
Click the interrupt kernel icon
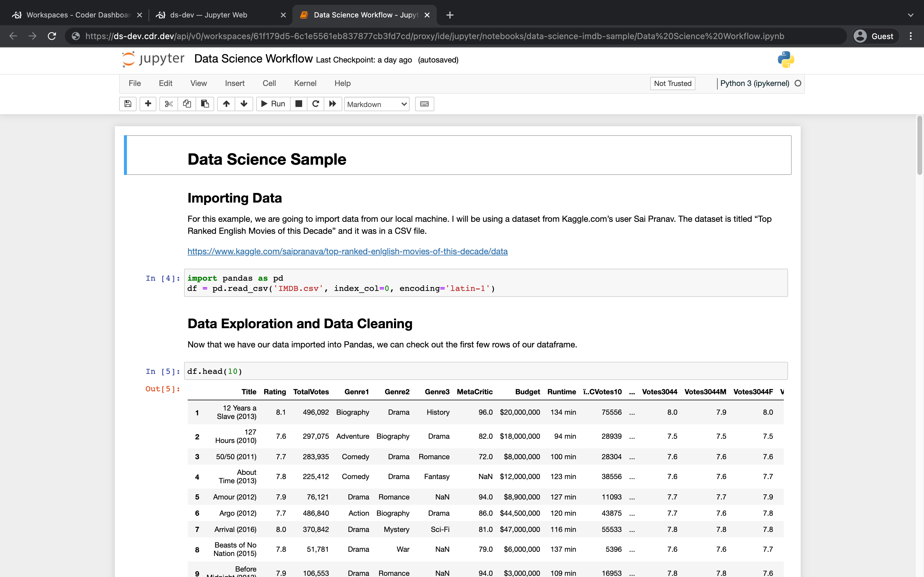pyautogui.click(x=298, y=104)
